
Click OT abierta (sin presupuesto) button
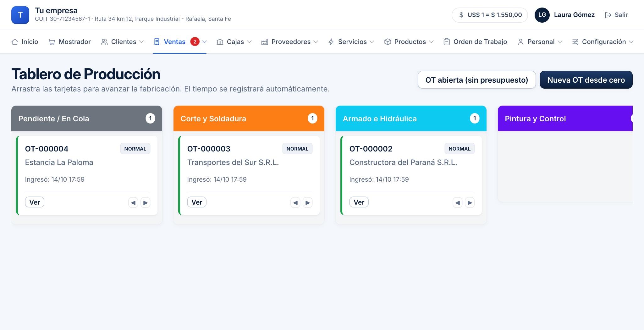point(476,80)
